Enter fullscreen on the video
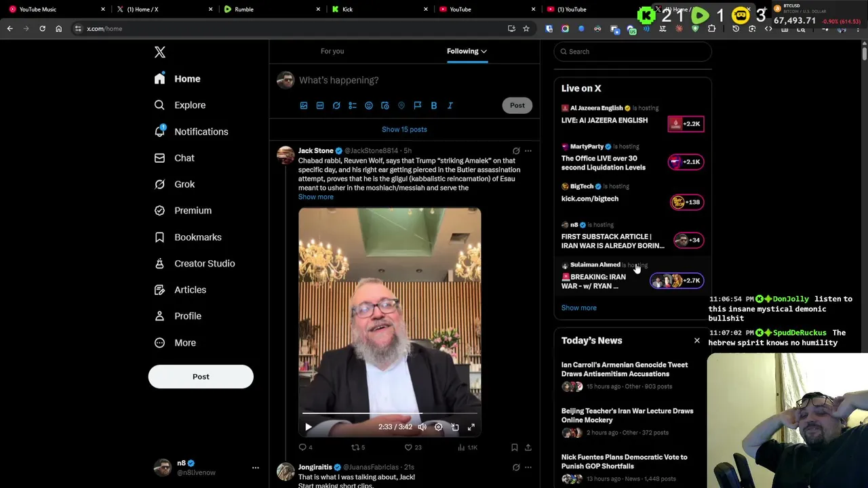This screenshot has height=488, width=868. click(x=471, y=427)
